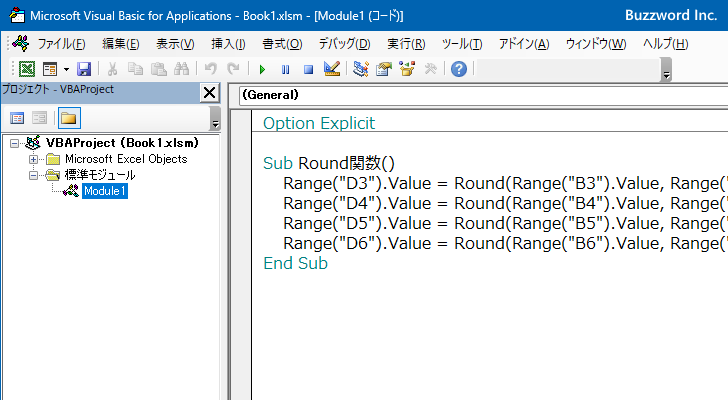The image size is (728, 400).
Task: Click the End Sub code line
Action: (295, 263)
